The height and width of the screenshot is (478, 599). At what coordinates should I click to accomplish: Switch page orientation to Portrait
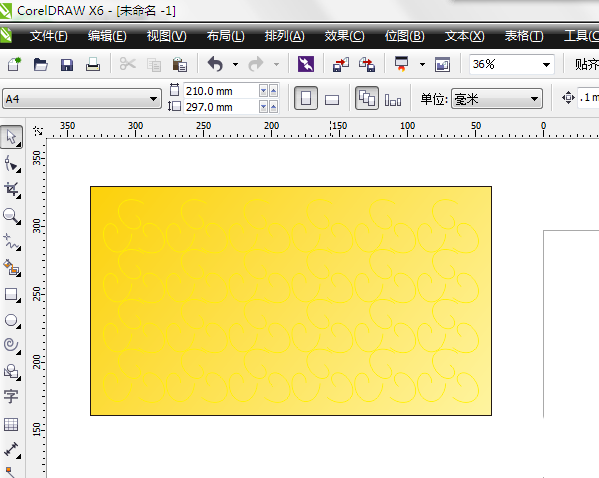point(306,99)
